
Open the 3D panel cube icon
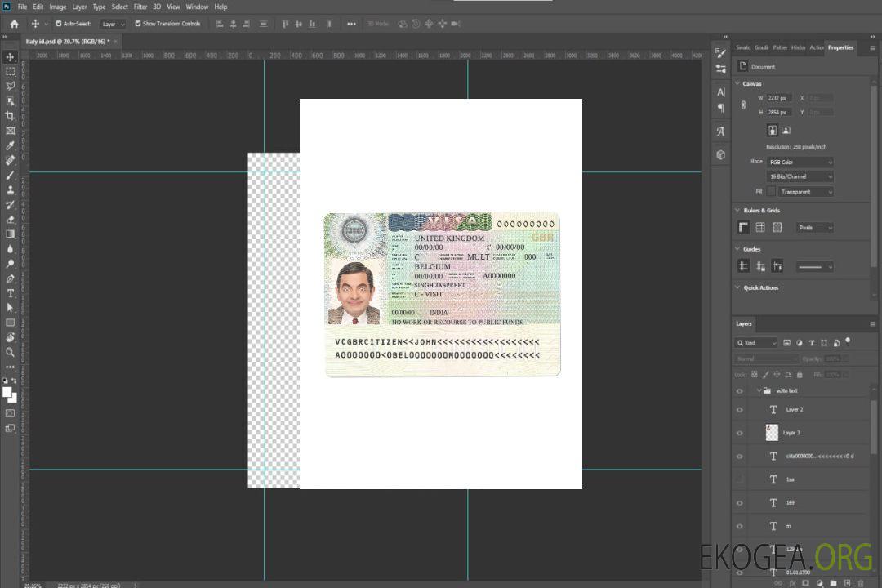click(x=721, y=154)
